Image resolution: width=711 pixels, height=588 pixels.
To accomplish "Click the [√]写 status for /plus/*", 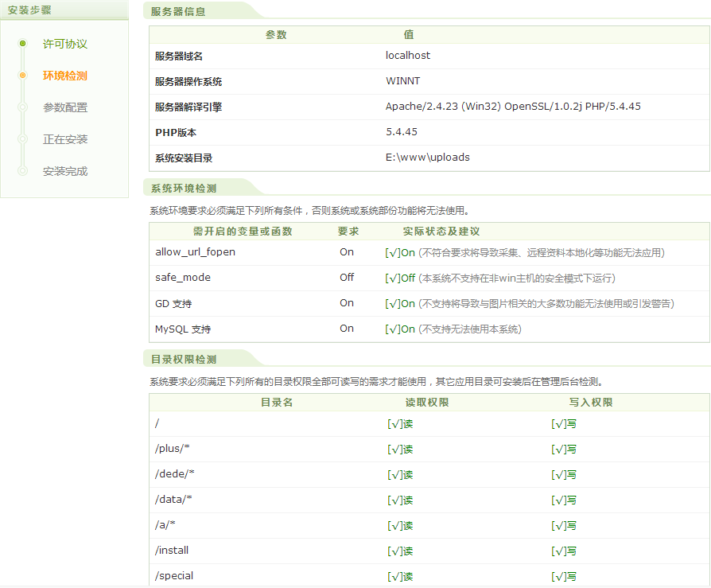I will click(564, 450).
